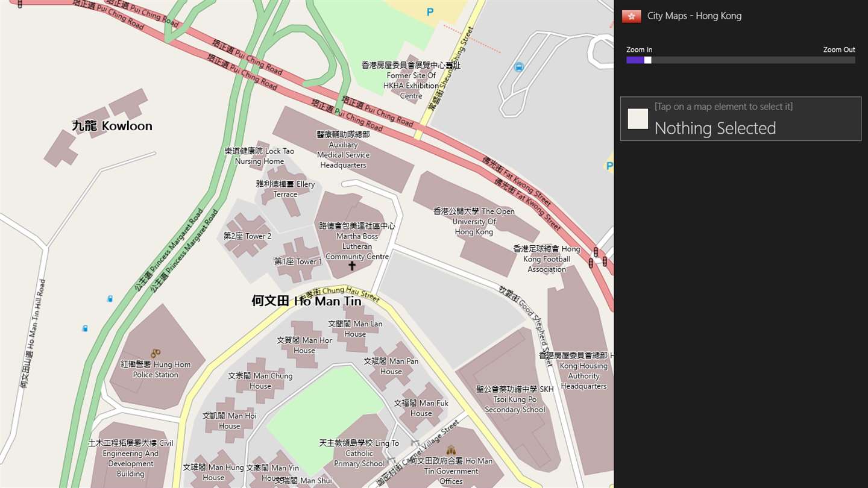Click the Zoom Out label
The height and width of the screenshot is (488, 868).
839,49
